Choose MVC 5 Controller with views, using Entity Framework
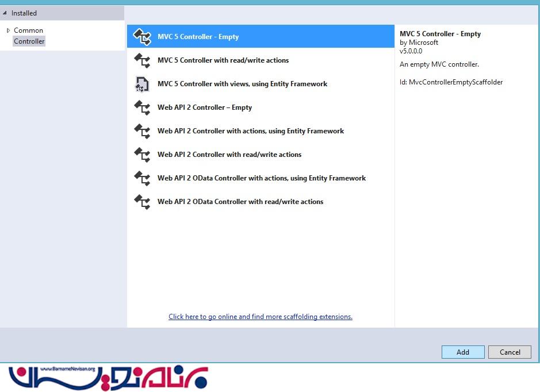 pos(261,84)
